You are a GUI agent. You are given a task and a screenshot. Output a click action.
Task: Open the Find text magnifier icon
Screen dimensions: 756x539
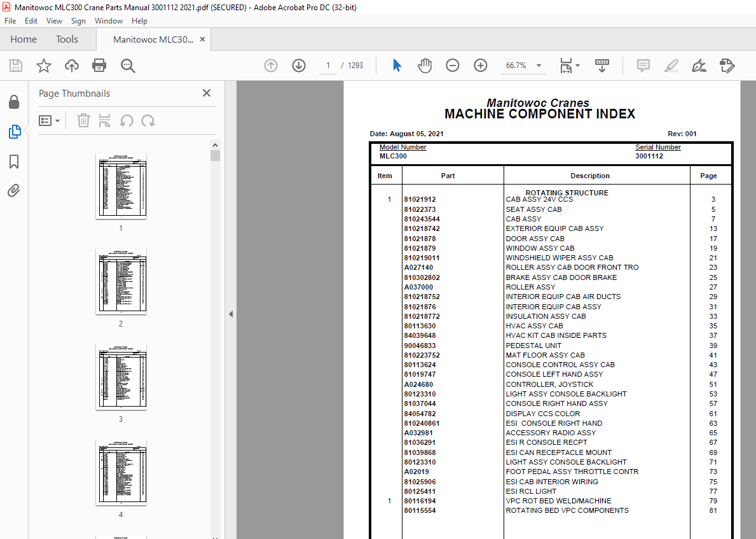pyautogui.click(x=128, y=66)
